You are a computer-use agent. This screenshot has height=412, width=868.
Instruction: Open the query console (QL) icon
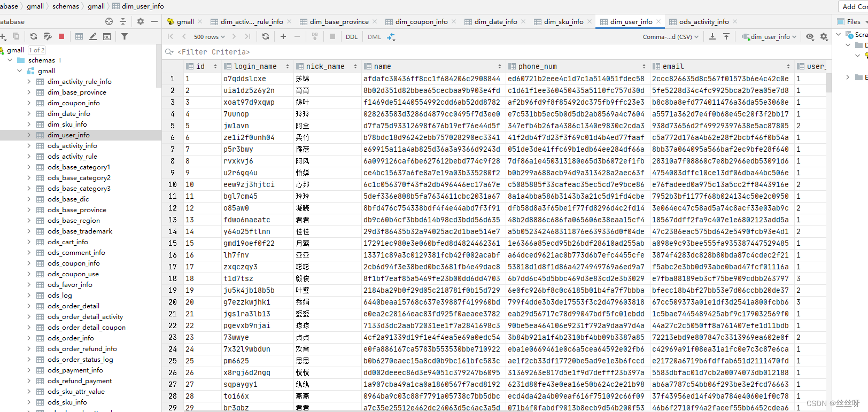pyautogui.click(x=107, y=36)
